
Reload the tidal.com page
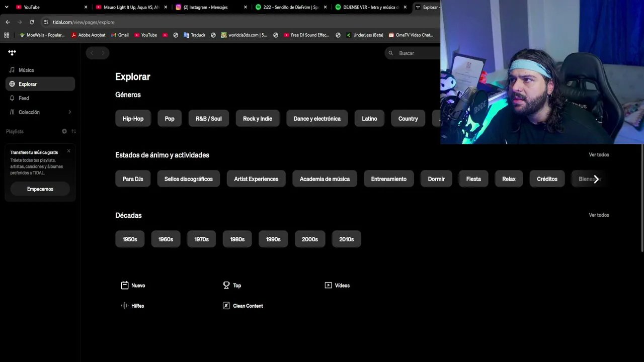(x=32, y=22)
